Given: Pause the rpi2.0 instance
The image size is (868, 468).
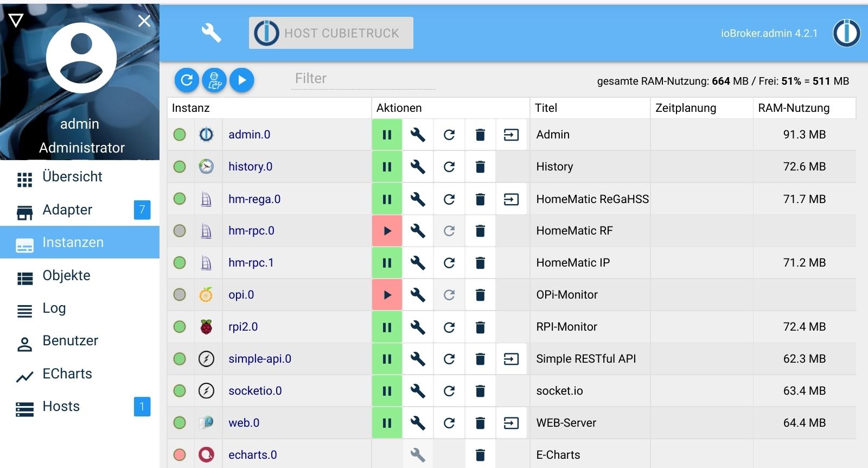Looking at the screenshot, I should click(x=387, y=327).
